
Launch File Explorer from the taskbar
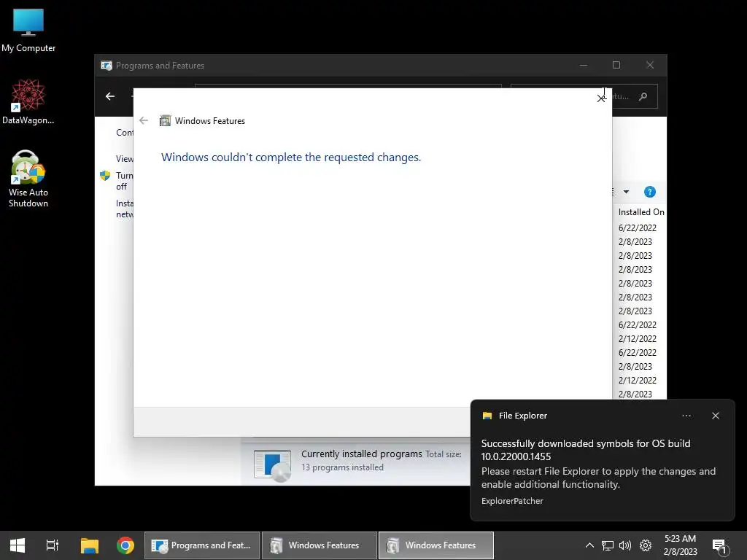pyautogui.click(x=89, y=545)
